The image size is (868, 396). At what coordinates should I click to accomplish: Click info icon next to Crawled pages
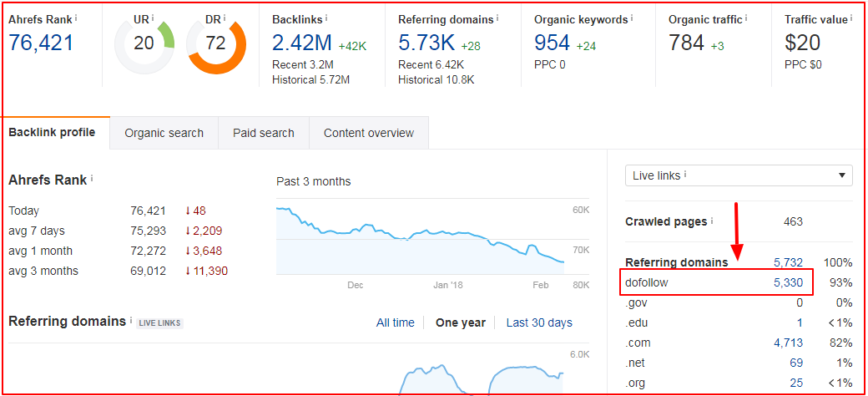point(711,221)
